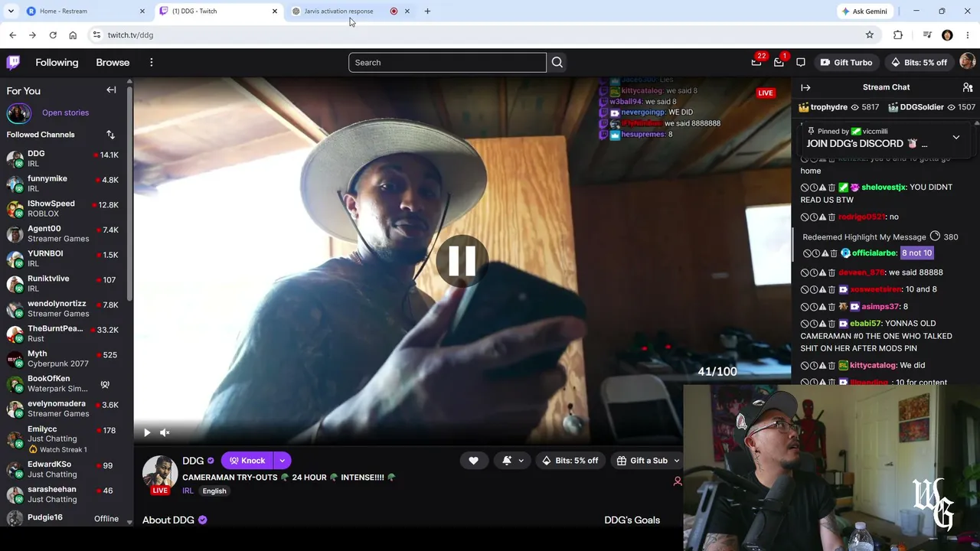980x551 pixels.
Task: Expand the pinned Discord message chevron
Action: click(x=956, y=138)
